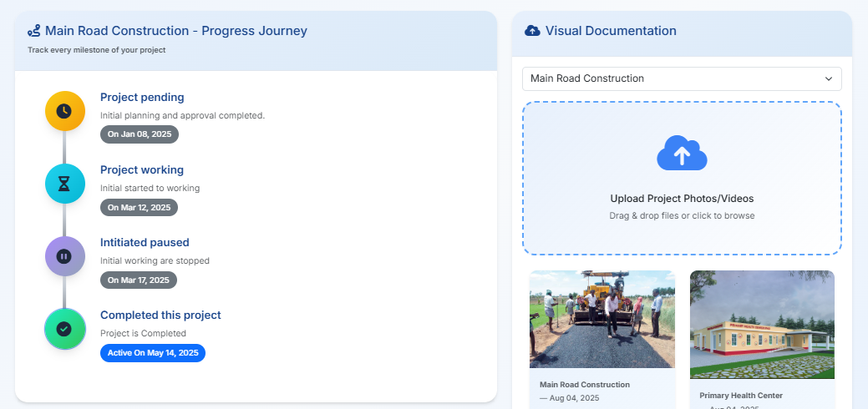Click the On Mar 12, 2025 badge
This screenshot has width=868, height=409.
pyautogui.click(x=139, y=208)
